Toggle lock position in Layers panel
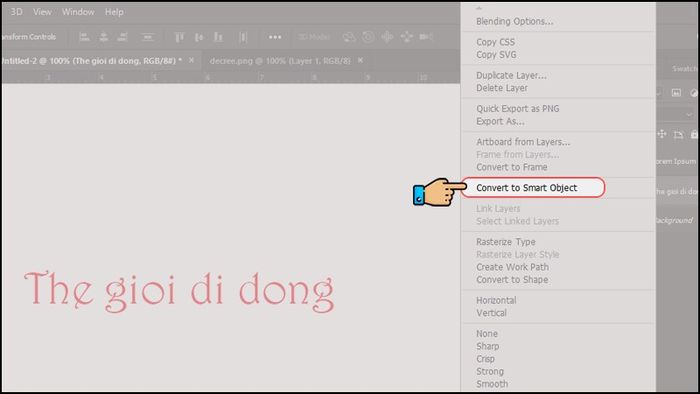Screen dimensions: 700x394 pyautogui.click(x=662, y=134)
